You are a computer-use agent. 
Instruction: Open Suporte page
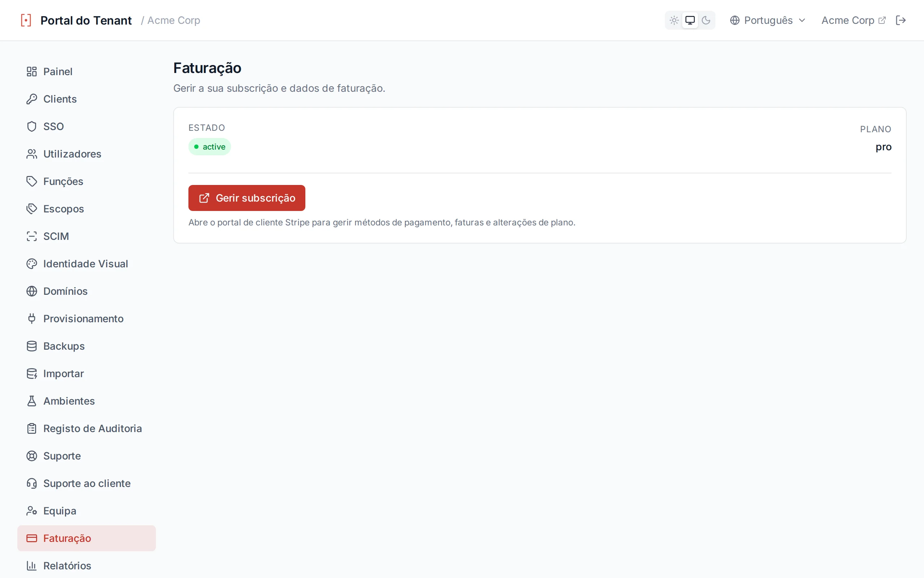point(87,456)
